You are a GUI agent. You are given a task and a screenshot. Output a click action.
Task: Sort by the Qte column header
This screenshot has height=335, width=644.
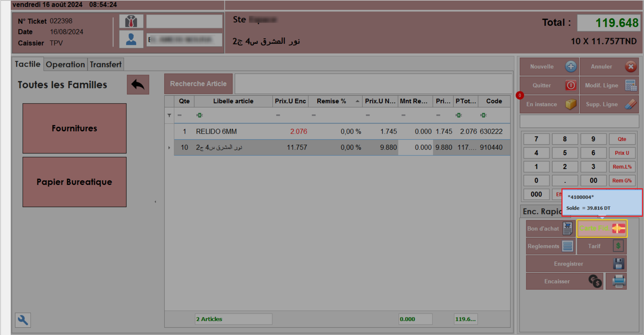click(184, 101)
